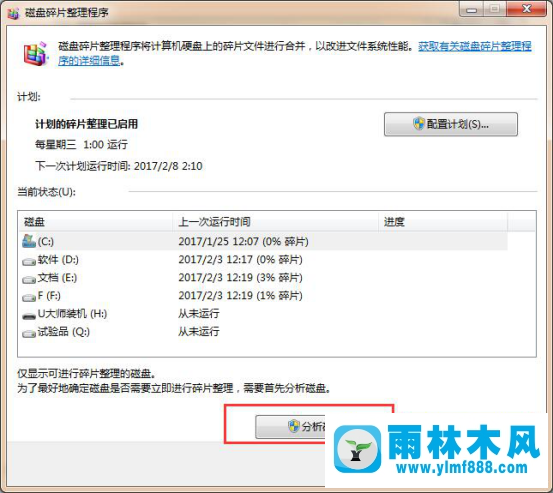Select the F (F:) disk label
Viewport: 553px width, 493px height.
(49, 296)
